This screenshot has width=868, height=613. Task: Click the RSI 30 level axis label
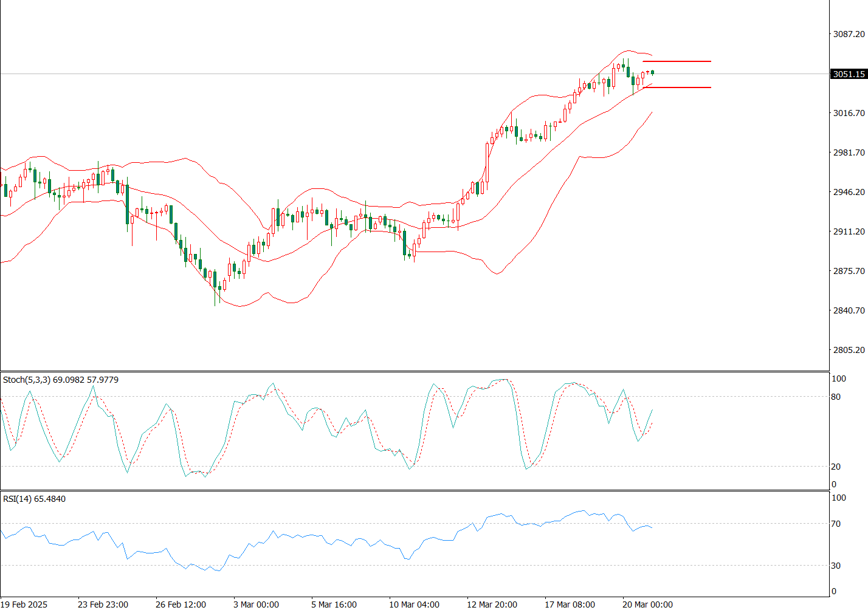(836, 566)
